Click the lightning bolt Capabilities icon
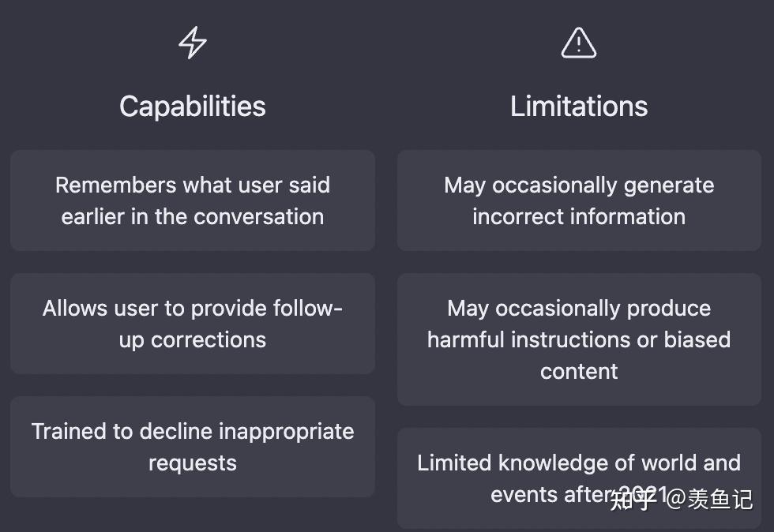Viewport: 774px width, 532px height. 193,43
